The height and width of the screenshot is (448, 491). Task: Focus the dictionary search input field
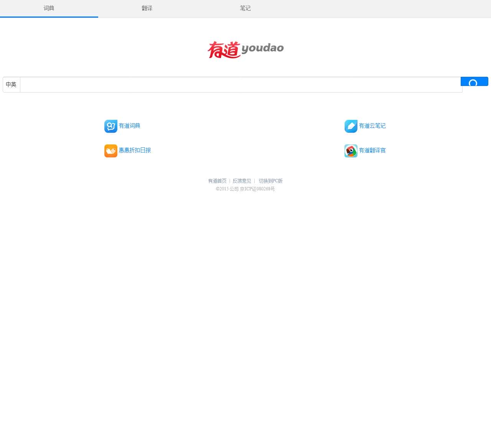point(241,84)
